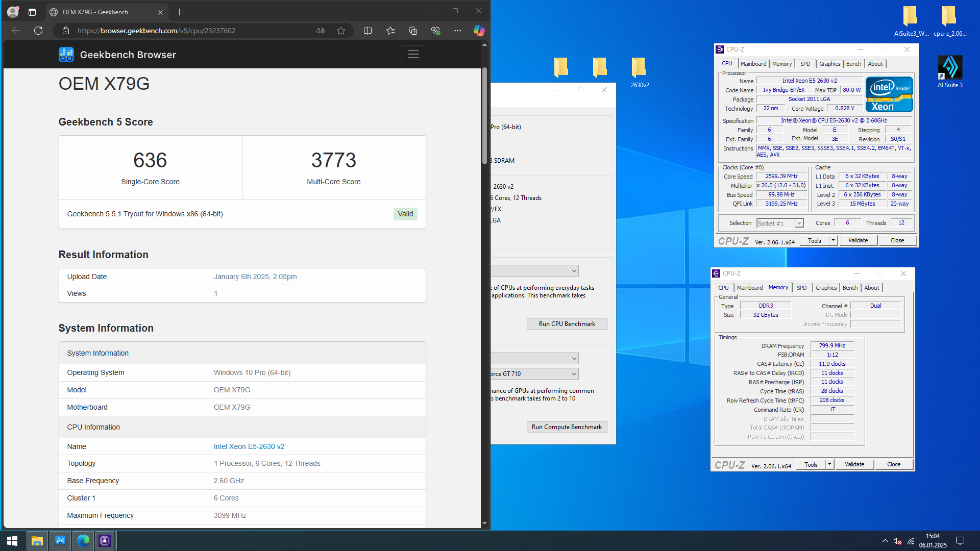Click the 3773 Multi-Core Score value
Image resolution: width=980 pixels, height=551 pixels.
click(334, 160)
